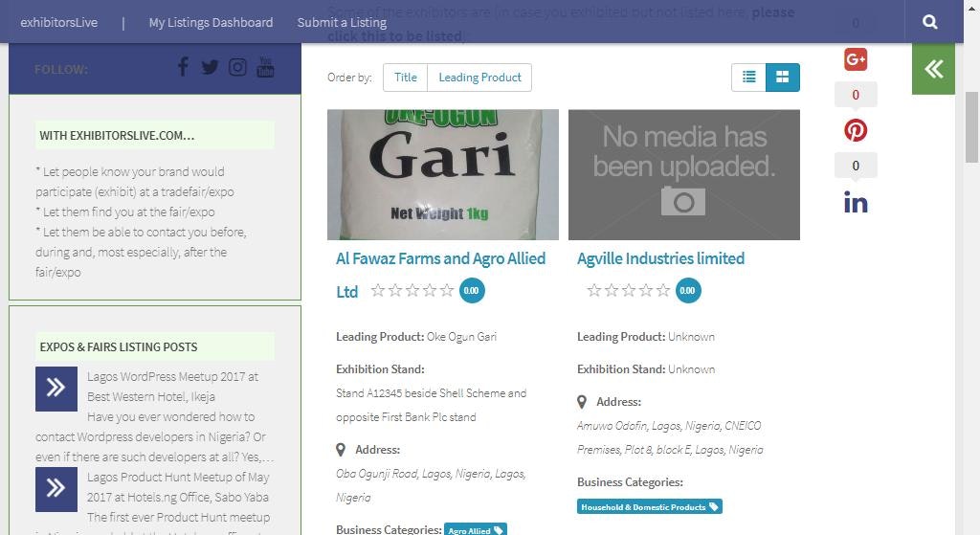Screen dimensions: 980x535
Task: Click 0.00 rating badge for Agville Industries
Action: pyautogui.click(x=688, y=291)
